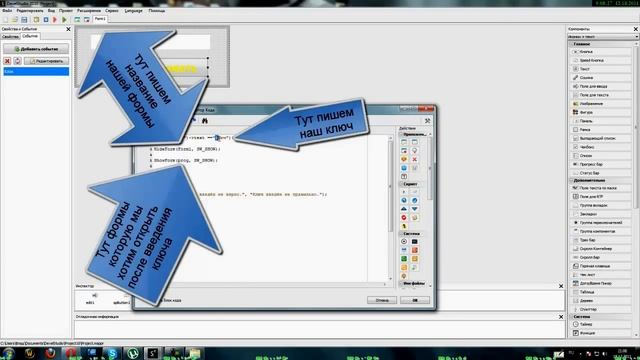
Task: Open the Сервис menu
Action: (112, 11)
